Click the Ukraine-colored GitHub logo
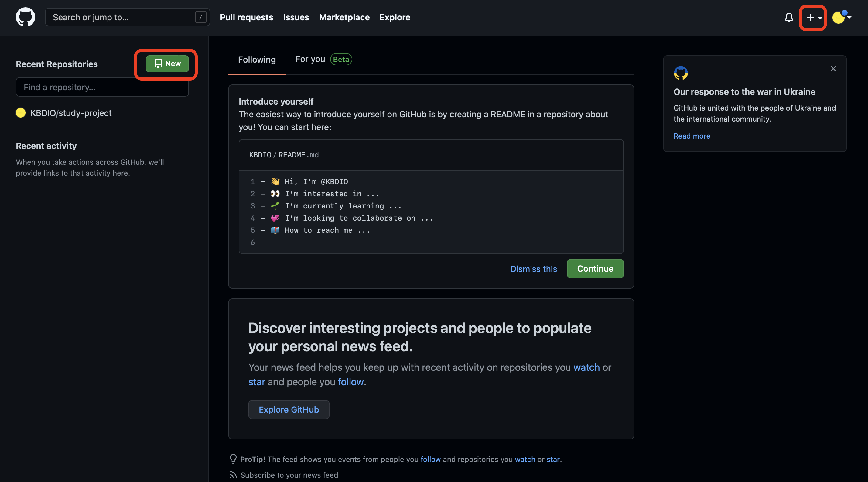868x482 pixels. click(x=681, y=73)
